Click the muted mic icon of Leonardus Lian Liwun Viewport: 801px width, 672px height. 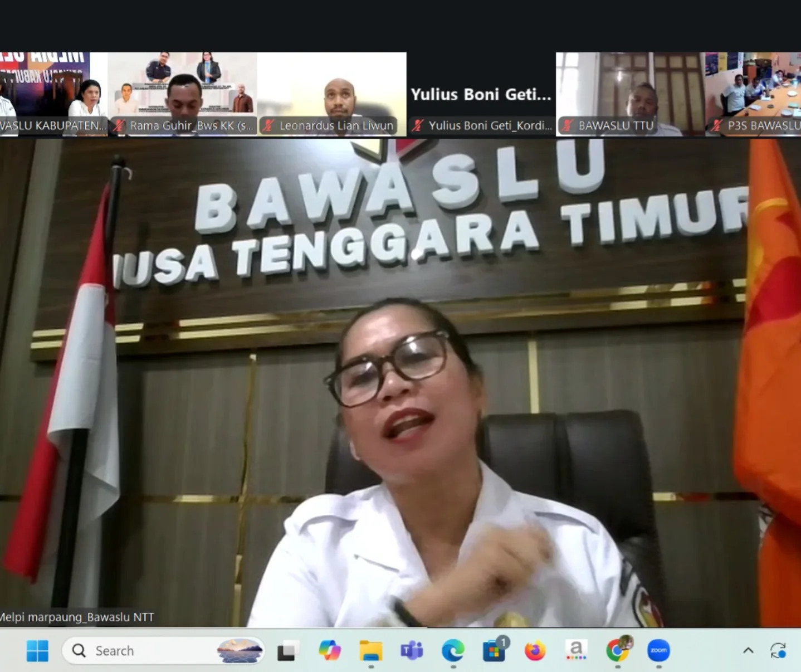point(268,126)
